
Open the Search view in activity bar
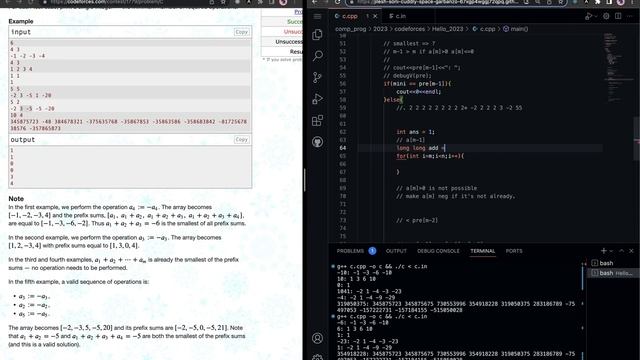(317, 56)
